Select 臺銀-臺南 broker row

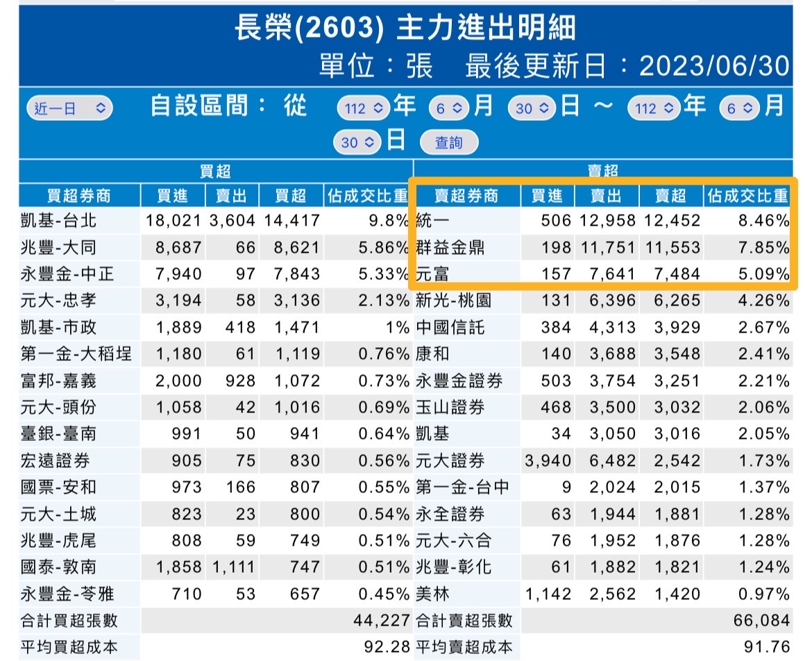tap(58, 433)
